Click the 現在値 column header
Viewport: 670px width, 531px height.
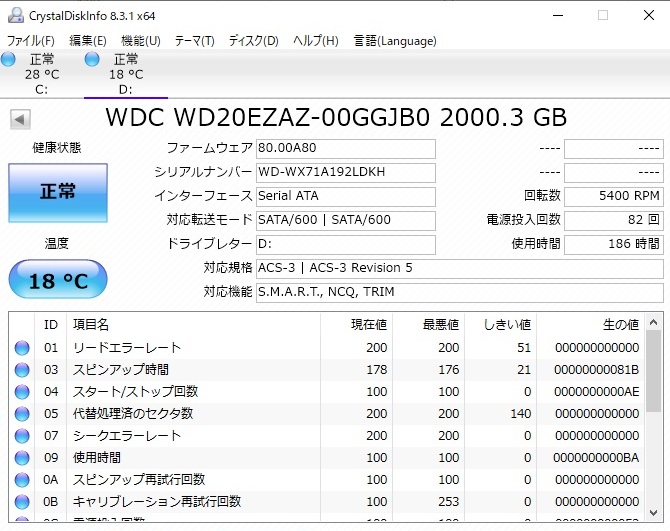[x=356, y=325]
